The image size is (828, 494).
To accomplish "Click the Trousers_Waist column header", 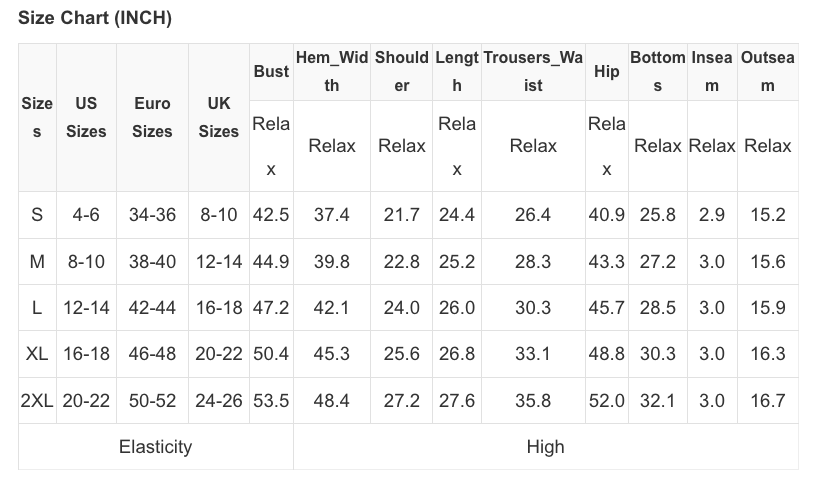I will (x=533, y=71).
